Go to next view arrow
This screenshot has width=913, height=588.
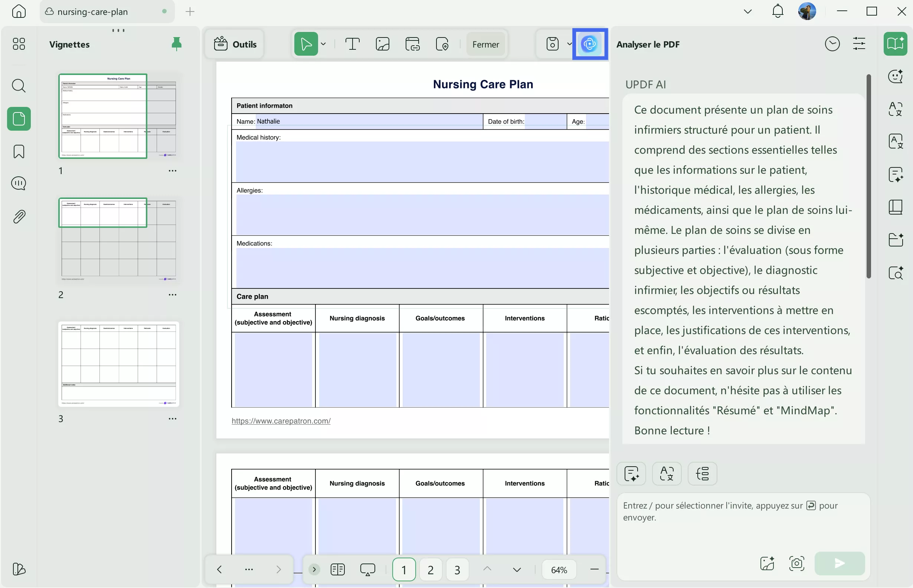[279, 569]
